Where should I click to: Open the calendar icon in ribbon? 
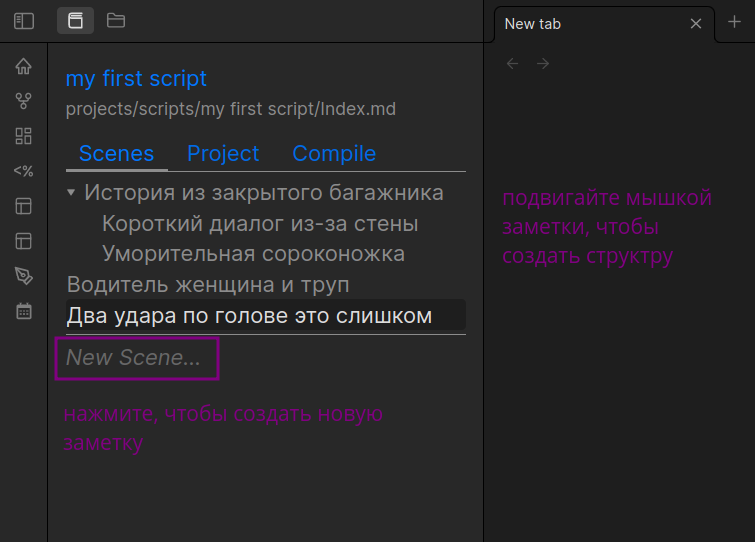24,311
